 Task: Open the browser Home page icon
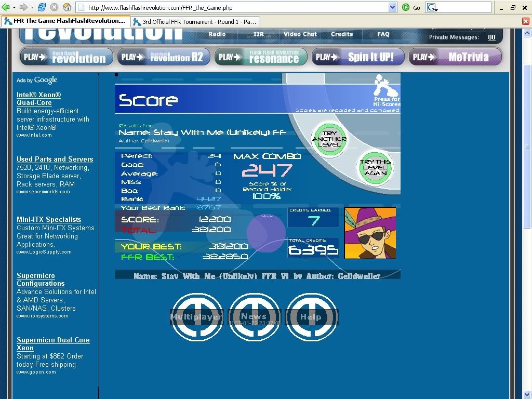(67, 7)
